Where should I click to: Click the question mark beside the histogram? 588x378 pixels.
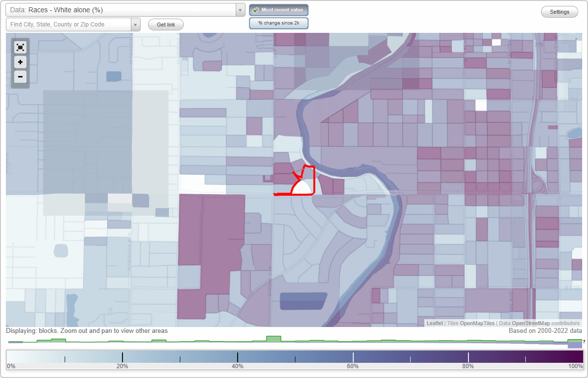coord(584,342)
